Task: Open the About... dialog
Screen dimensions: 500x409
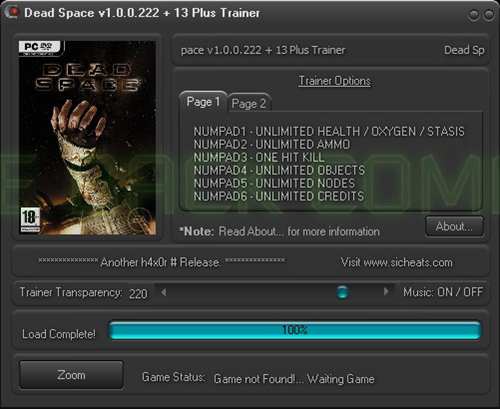Action: pyautogui.click(x=454, y=226)
